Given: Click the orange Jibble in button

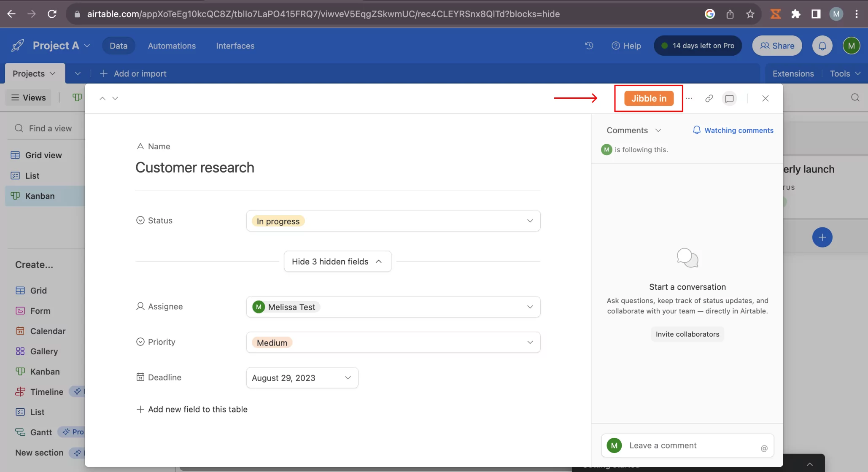Looking at the screenshot, I should click(649, 98).
